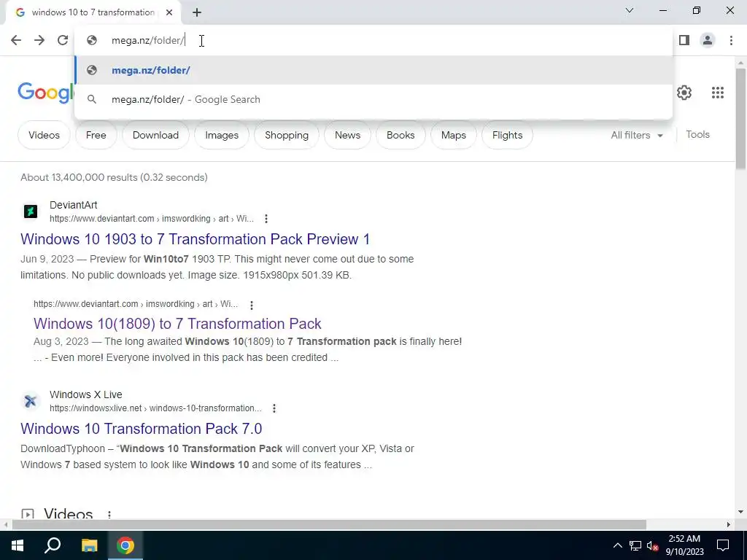This screenshot has width=747, height=560.
Task: Switch to Shopping results
Action: click(x=287, y=135)
